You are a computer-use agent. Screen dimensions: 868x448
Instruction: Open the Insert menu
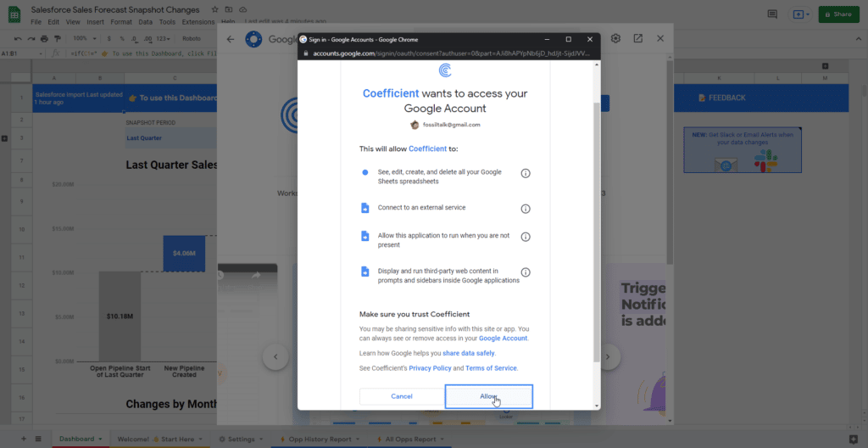tap(95, 22)
